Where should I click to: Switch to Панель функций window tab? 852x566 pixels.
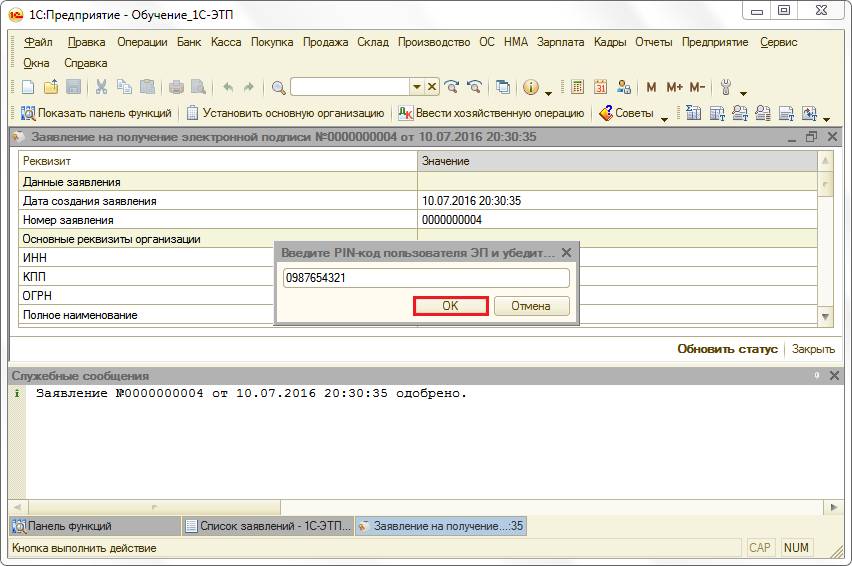click(x=95, y=526)
